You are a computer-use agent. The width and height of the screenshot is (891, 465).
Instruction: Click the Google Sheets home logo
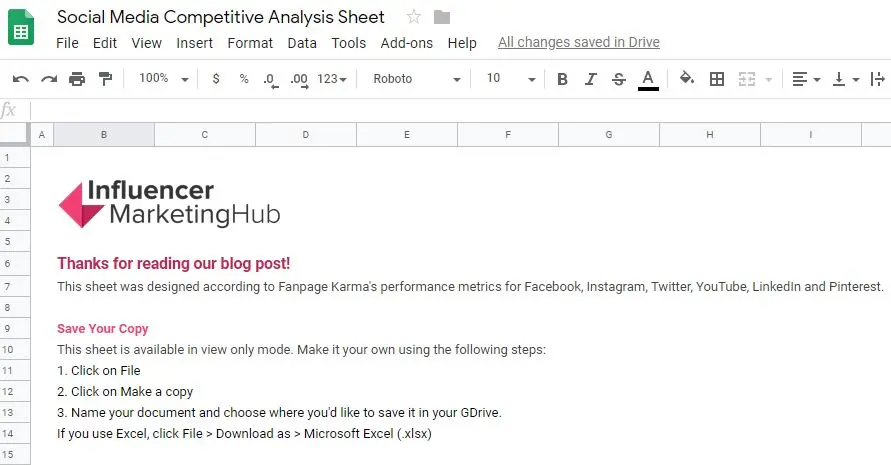point(22,29)
